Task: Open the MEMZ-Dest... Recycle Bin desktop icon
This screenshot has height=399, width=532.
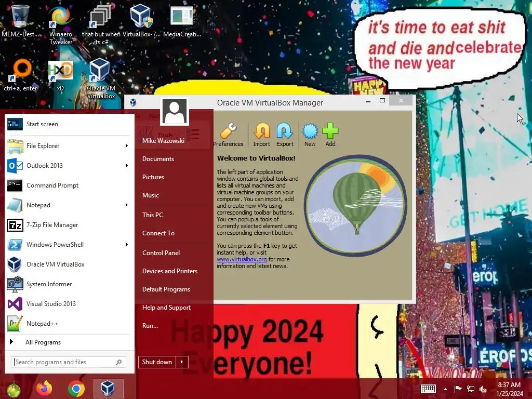Action: 20,21
